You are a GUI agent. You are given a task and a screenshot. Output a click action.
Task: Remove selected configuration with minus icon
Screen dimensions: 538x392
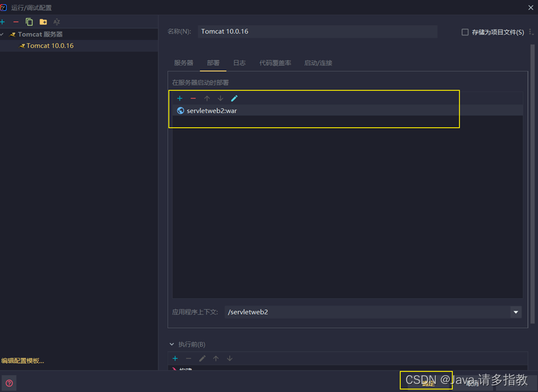point(16,22)
